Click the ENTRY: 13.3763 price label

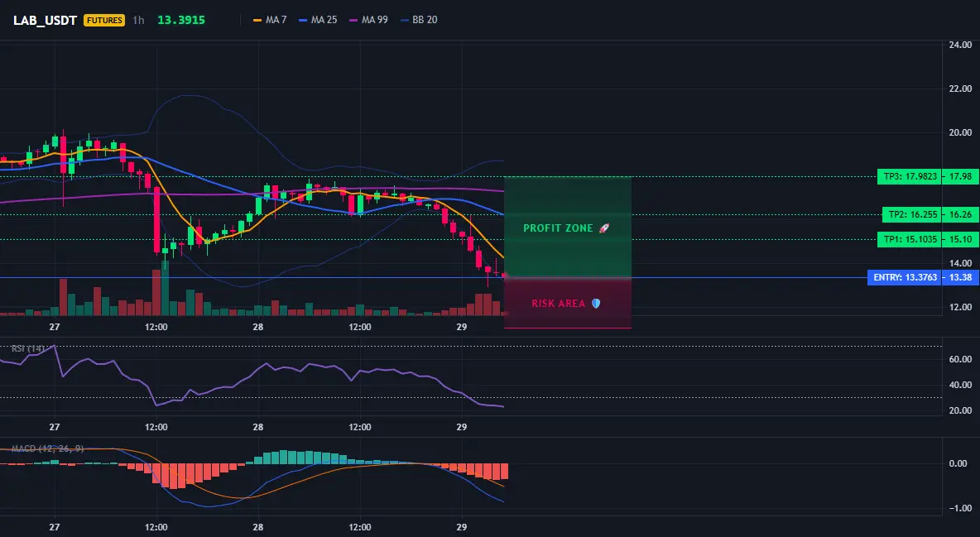905,277
